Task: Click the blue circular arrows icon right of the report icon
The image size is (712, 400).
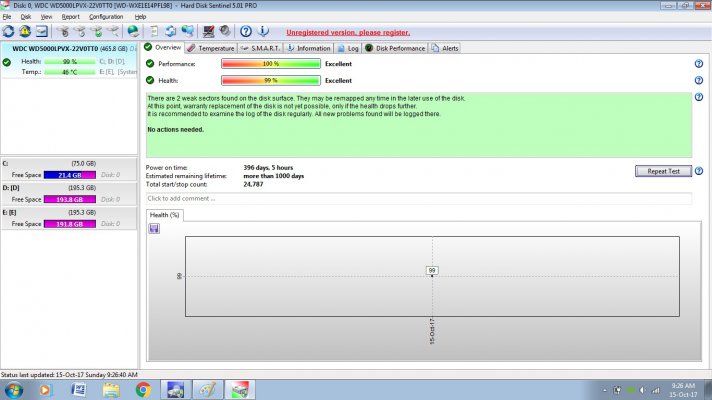Action: (x=171, y=31)
